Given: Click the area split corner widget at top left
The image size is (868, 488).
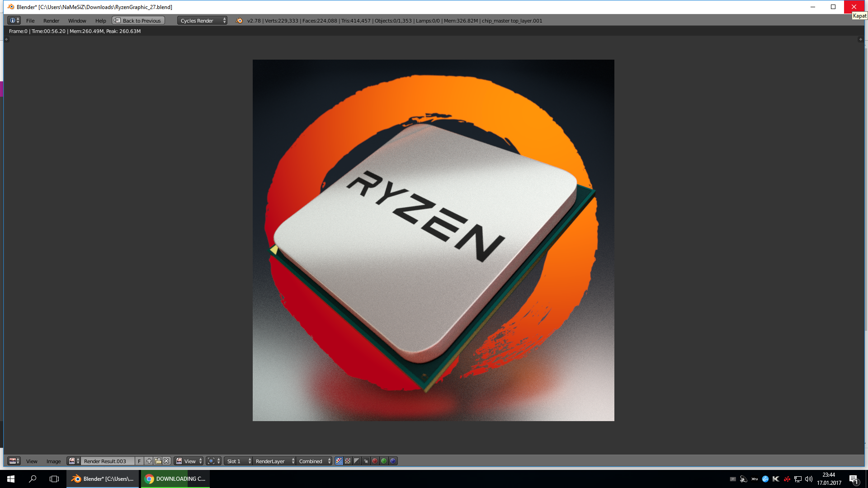Looking at the screenshot, I should (6, 39).
